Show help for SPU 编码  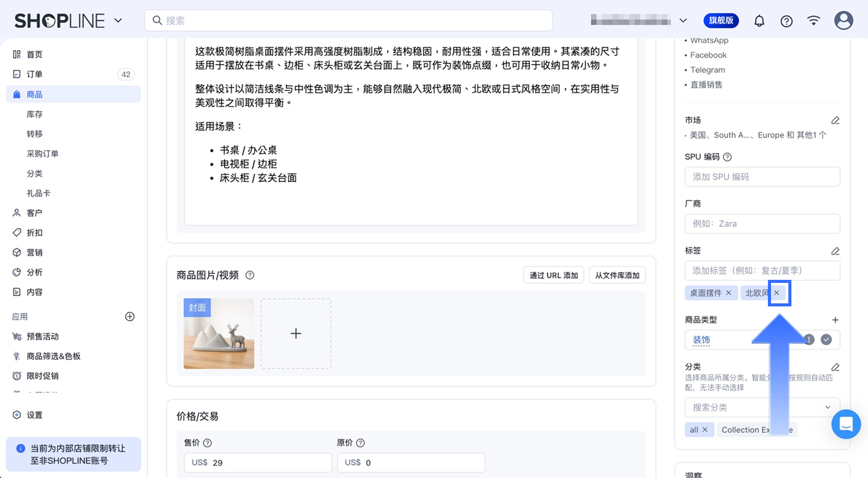(728, 157)
